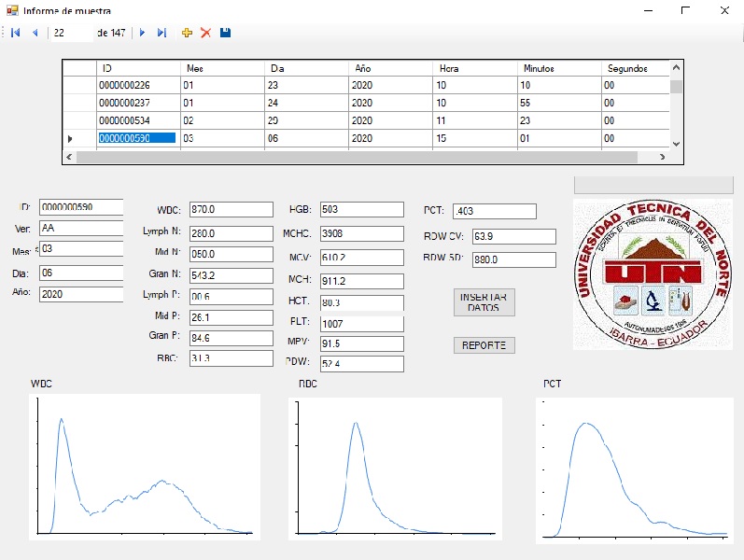
Task: Select the Minutos column header
Action: click(x=559, y=68)
